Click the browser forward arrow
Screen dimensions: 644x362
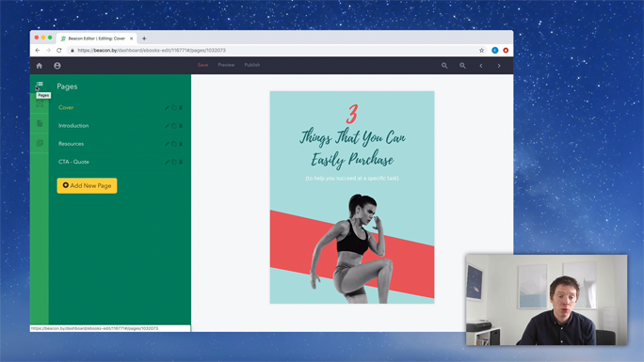[x=48, y=51]
